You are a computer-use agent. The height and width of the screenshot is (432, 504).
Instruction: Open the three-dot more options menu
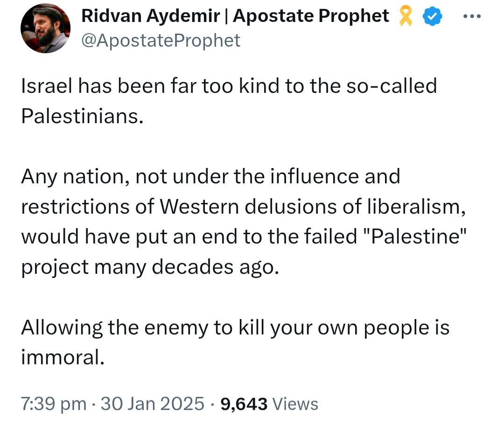pos(472,16)
